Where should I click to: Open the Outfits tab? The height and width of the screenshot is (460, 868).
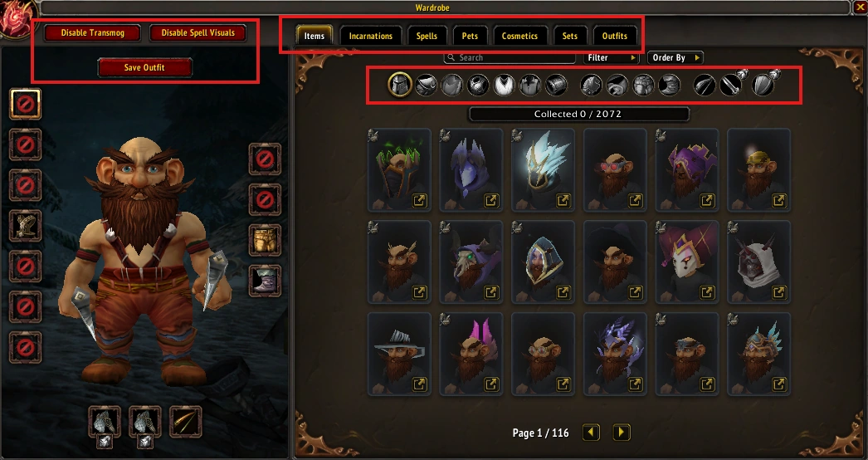pos(614,36)
